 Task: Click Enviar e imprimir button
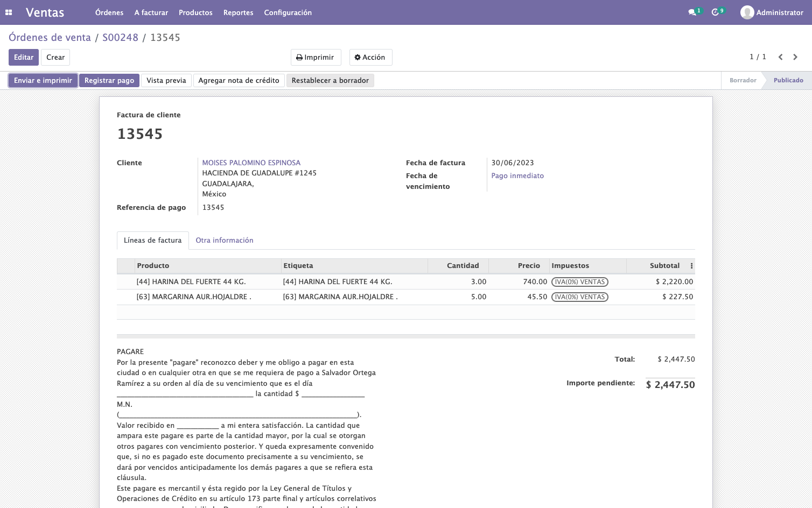[43, 81]
